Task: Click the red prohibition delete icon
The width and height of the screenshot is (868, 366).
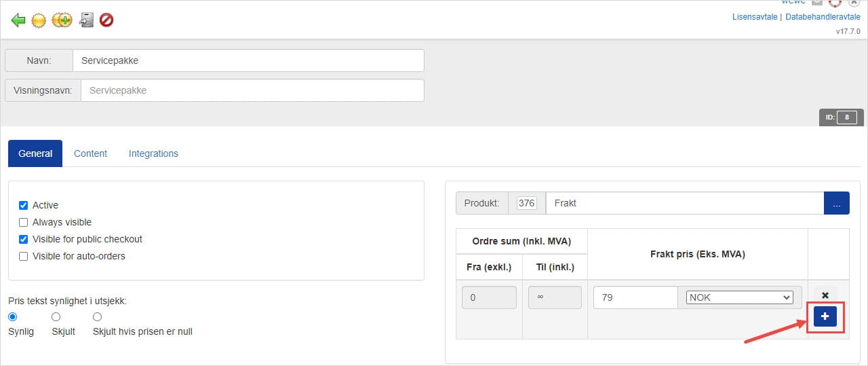Action: [x=106, y=20]
